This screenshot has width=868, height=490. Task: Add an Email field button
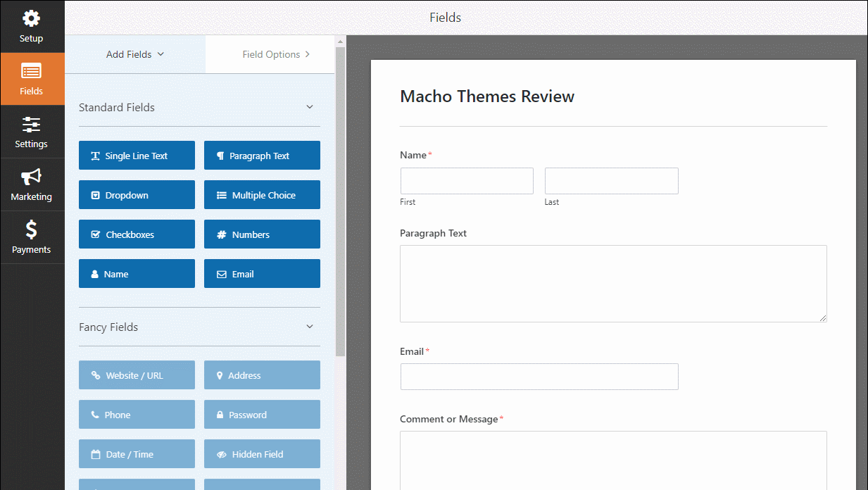click(262, 274)
